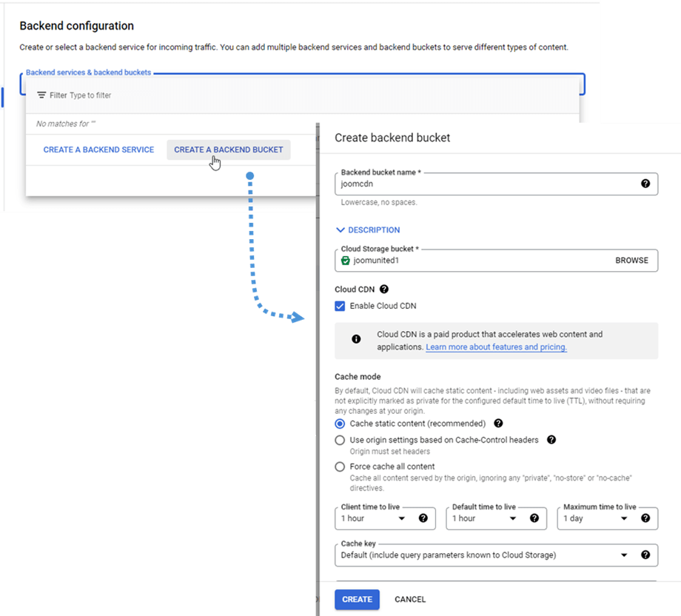
Task: Toggle the Enable Cloud CDN checkbox
Action: [340, 307]
